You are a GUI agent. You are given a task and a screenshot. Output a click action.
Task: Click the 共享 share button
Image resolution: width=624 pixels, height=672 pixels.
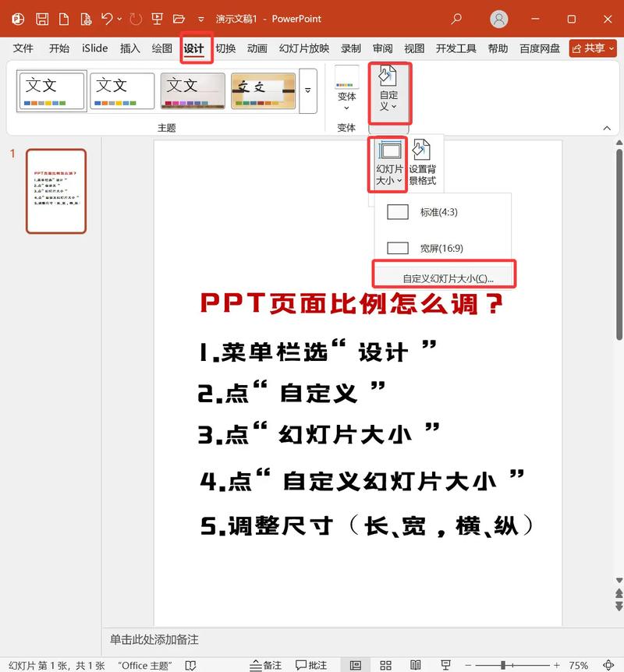(593, 48)
